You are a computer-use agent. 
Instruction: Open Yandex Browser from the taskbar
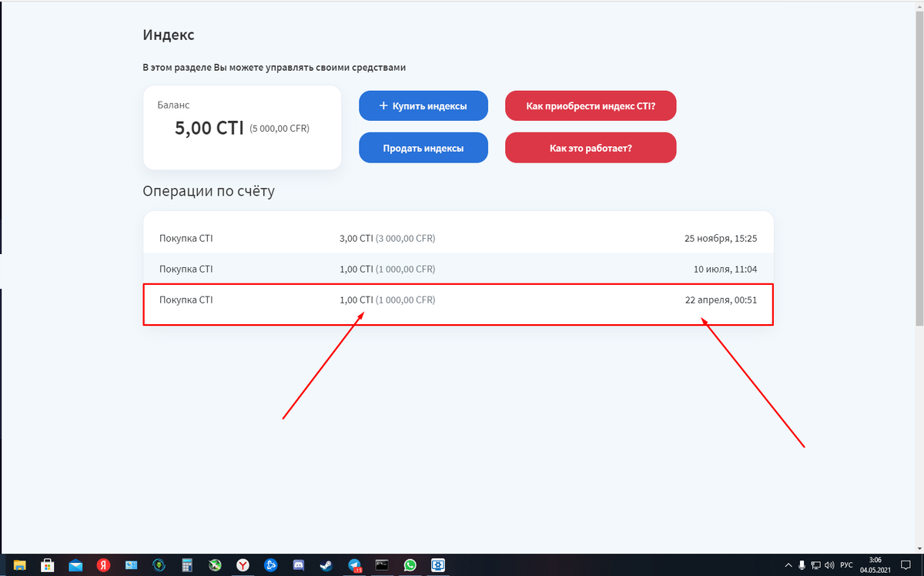242,565
